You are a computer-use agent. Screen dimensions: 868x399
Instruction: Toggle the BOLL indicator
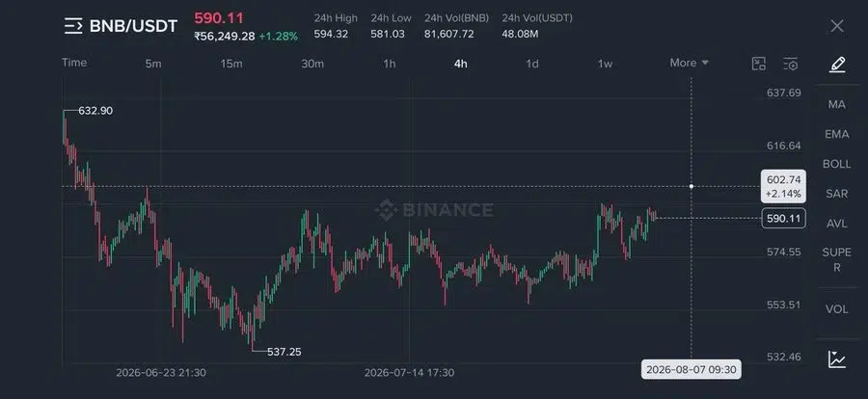click(x=837, y=165)
